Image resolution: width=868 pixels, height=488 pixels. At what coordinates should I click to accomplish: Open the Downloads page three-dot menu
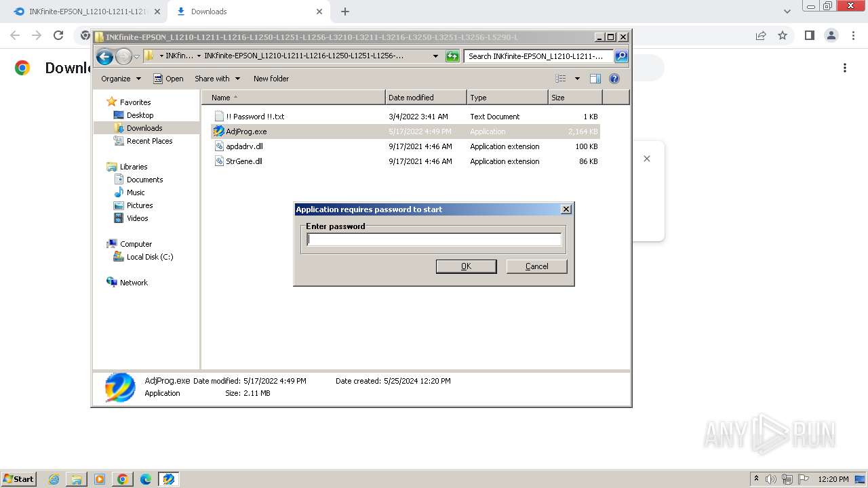tap(845, 68)
